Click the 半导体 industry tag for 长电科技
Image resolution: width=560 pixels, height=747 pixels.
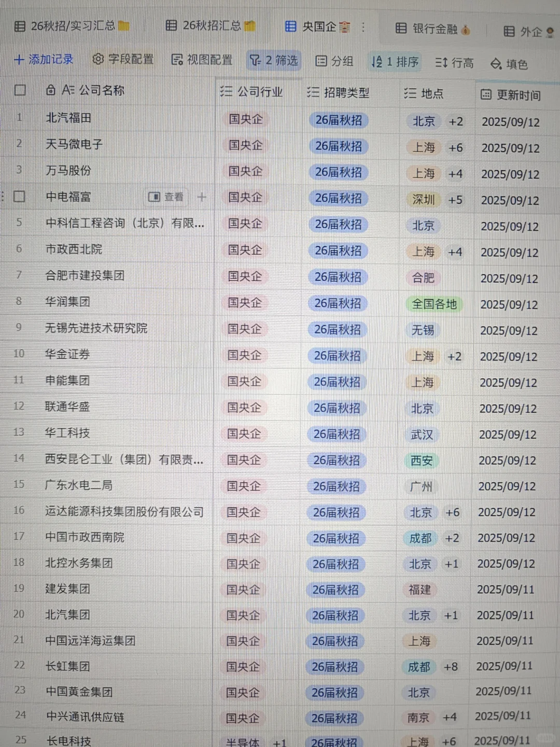[243, 742]
